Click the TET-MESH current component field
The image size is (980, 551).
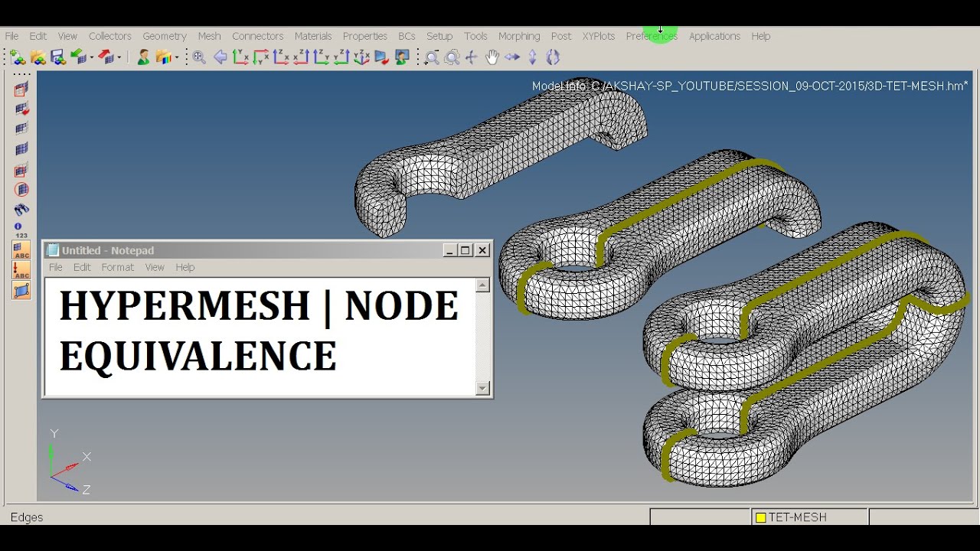(x=809, y=517)
